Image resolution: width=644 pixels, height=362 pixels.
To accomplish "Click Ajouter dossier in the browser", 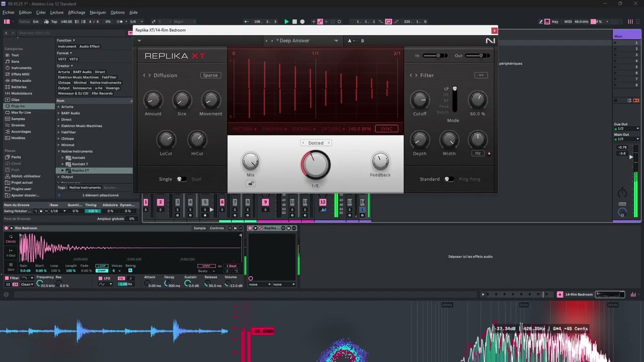I will pos(25,195).
